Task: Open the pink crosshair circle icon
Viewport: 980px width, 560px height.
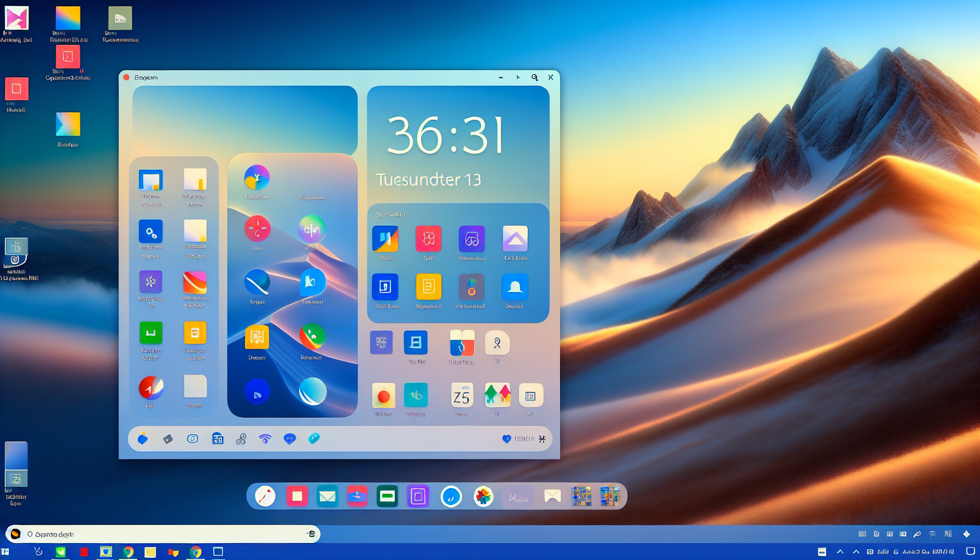Action: 257,229
